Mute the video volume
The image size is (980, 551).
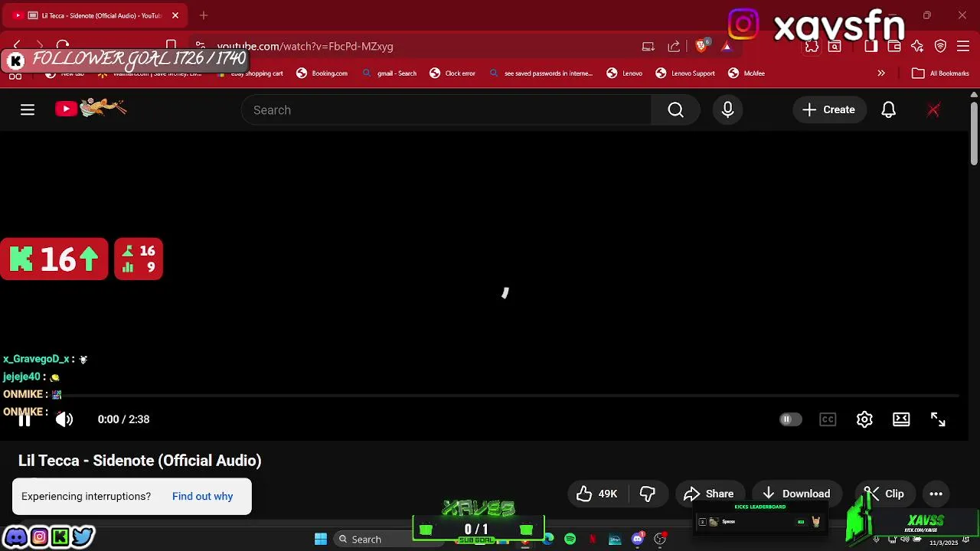click(64, 419)
